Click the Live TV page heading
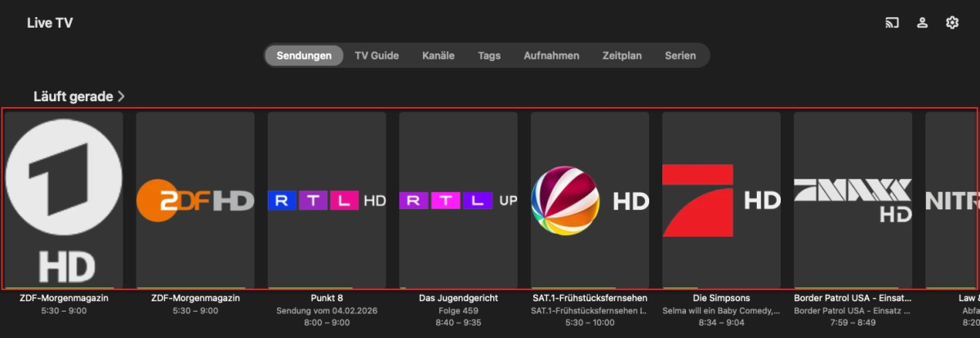The width and height of the screenshot is (980, 338). pos(50,23)
